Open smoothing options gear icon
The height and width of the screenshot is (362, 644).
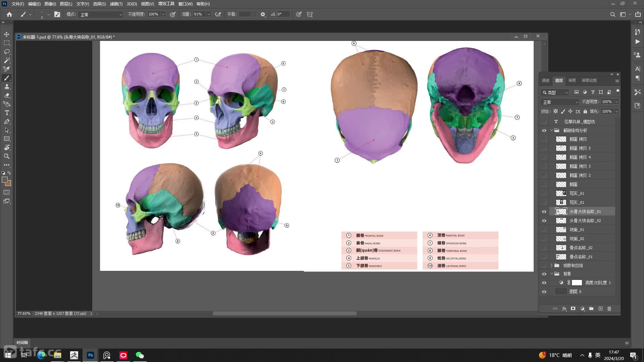click(263, 14)
